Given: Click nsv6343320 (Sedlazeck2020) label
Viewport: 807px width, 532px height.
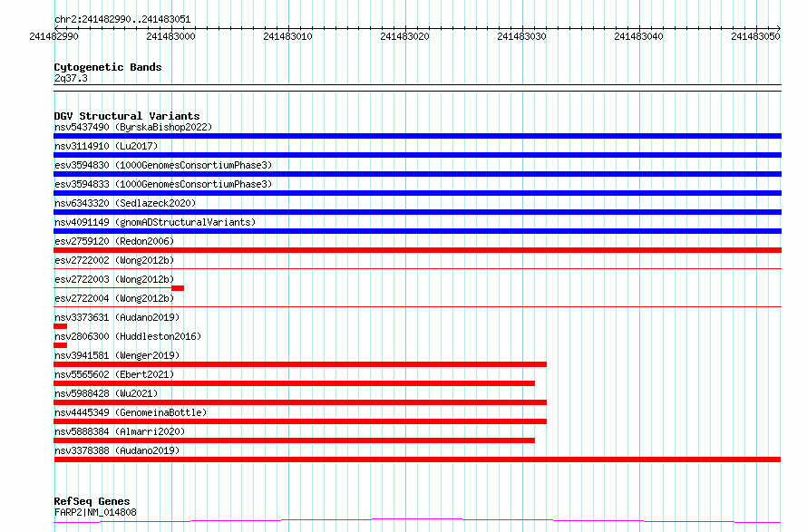Looking at the screenshot, I should click(x=125, y=203).
